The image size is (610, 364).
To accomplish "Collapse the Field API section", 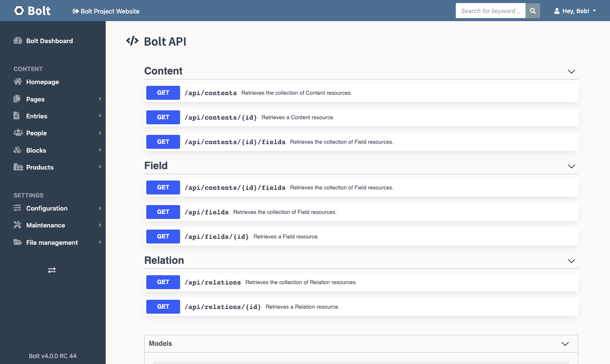I will (572, 167).
